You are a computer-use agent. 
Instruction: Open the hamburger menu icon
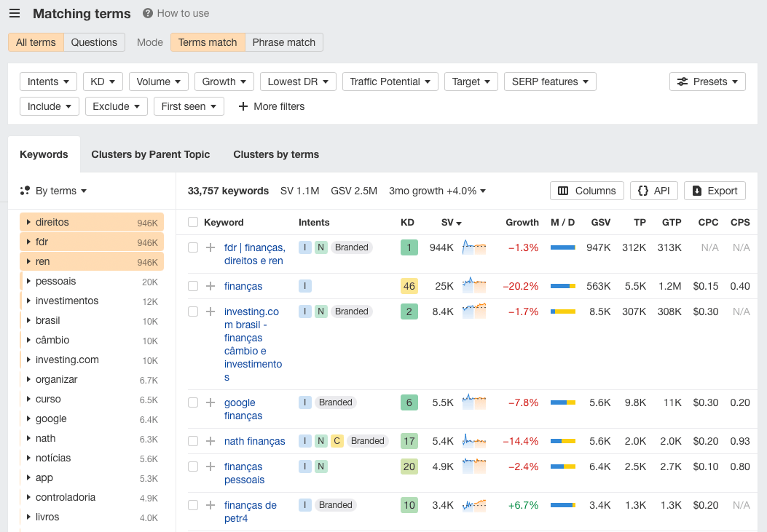pos(15,14)
